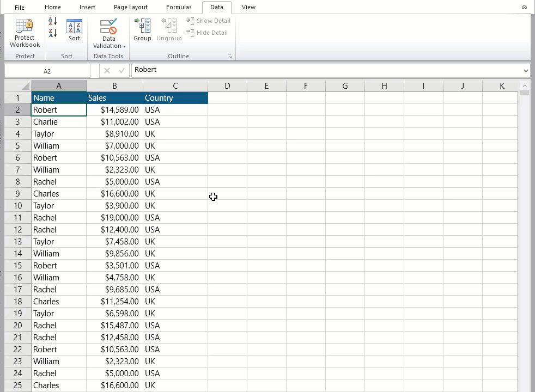
Task: Expand the Data Validation dropdown arrow
Action: [x=124, y=46]
